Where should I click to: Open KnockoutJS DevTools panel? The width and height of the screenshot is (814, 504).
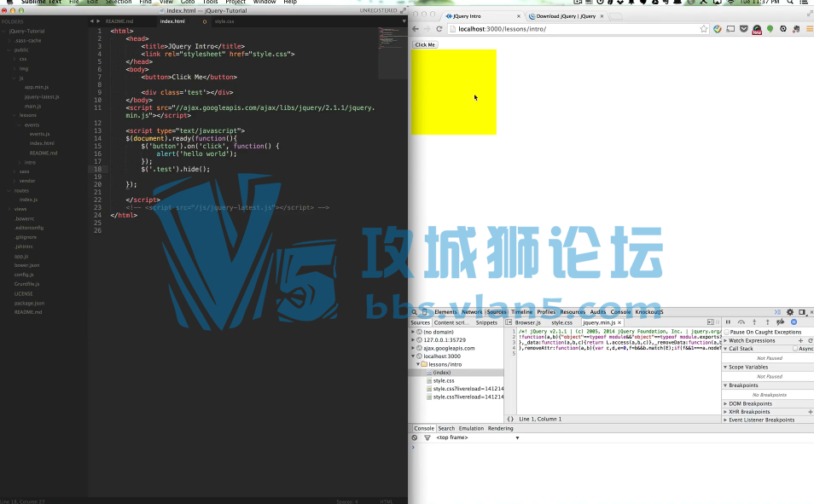(x=649, y=312)
